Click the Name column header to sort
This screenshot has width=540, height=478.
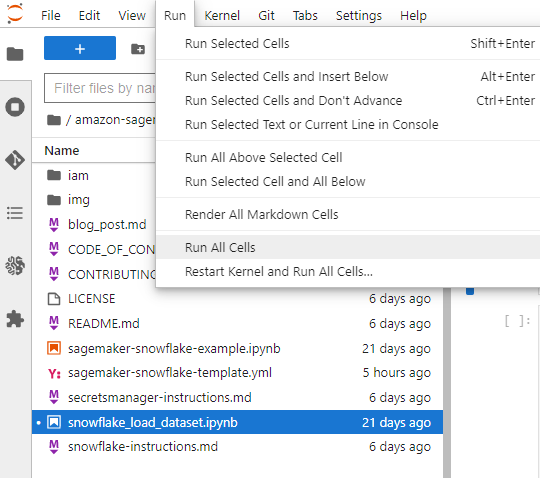(62, 150)
